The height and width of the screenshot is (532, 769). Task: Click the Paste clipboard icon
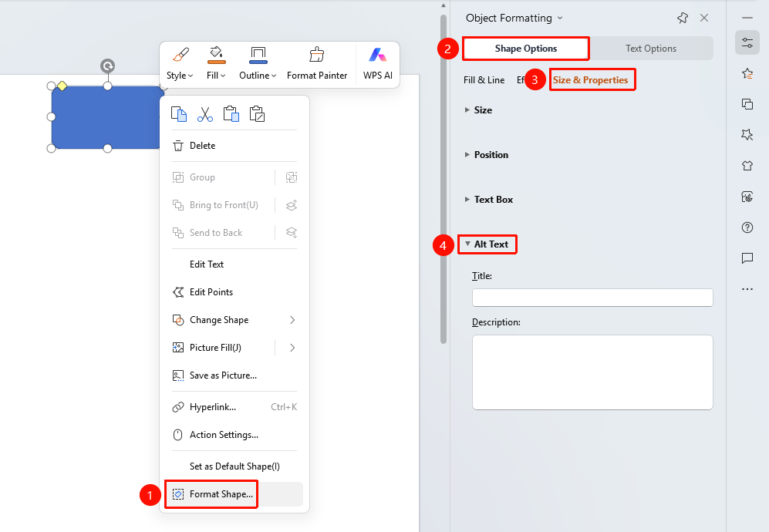[x=231, y=114]
